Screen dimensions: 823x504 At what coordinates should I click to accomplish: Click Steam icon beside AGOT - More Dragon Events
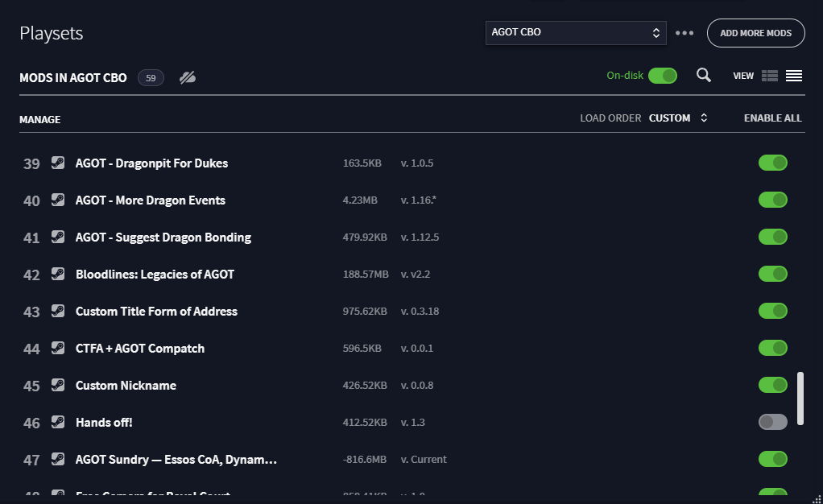(58, 200)
